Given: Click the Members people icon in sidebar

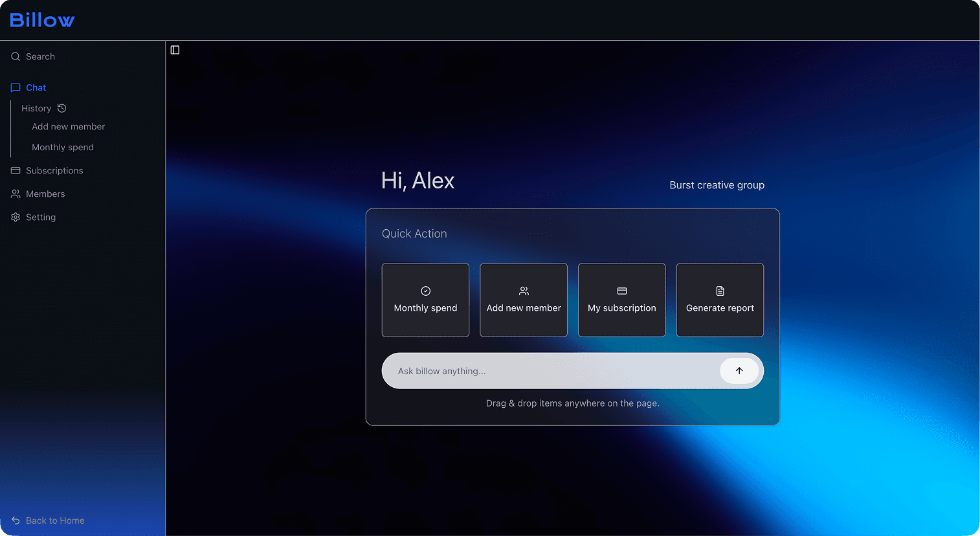Looking at the screenshot, I should 15,194.
